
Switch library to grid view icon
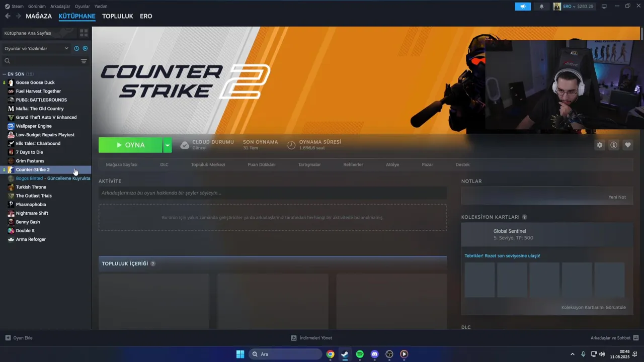click(x=84, y=33)
